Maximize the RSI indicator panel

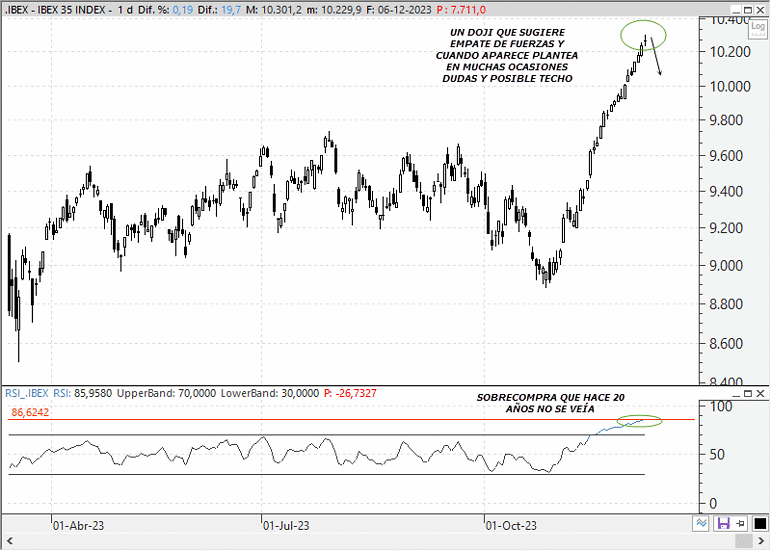pos(748,394)
